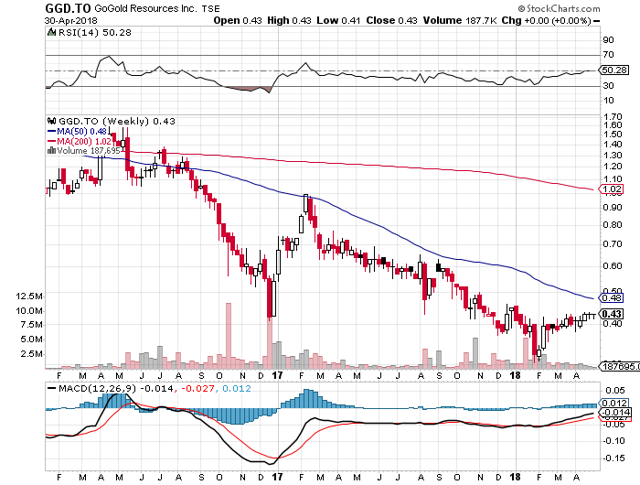640x485 pixels.
Task: Click year 17 marker under volume panel
Action: (278, 375)
